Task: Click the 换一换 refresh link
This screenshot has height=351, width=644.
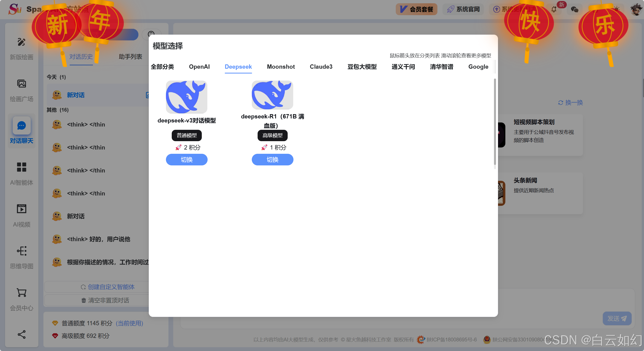Action: pos(571,103)
